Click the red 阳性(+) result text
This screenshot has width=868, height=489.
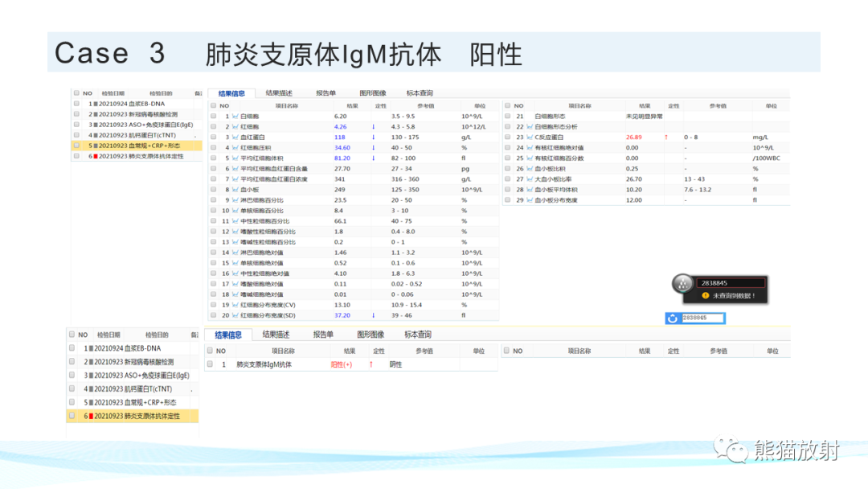pyautogui.click(x=341, y=364)
